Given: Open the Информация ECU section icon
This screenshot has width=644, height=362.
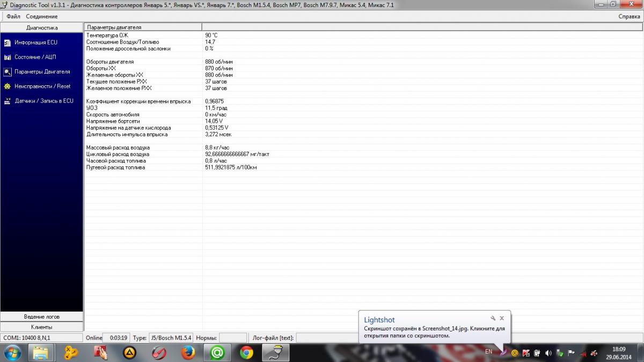Looking at the screenshot, I should click(8, 42).
